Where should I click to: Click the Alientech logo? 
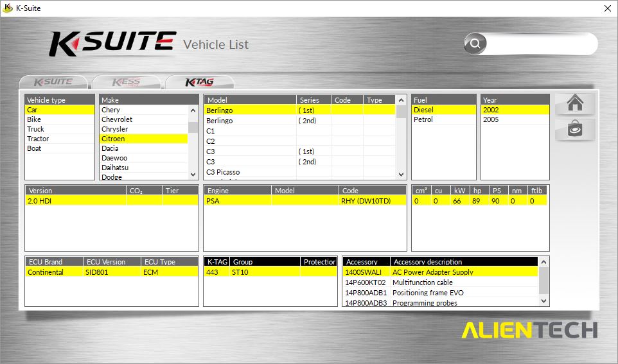click(529, 330)
